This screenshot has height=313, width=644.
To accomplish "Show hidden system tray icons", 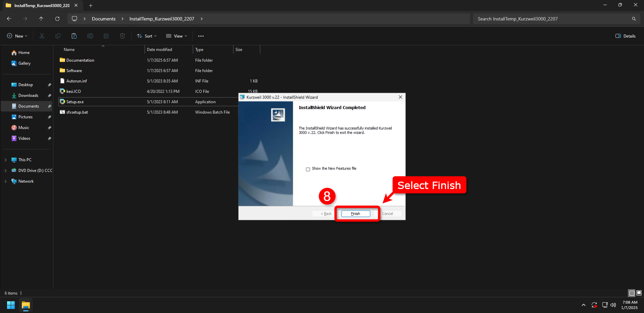I will tap(584, 305).
